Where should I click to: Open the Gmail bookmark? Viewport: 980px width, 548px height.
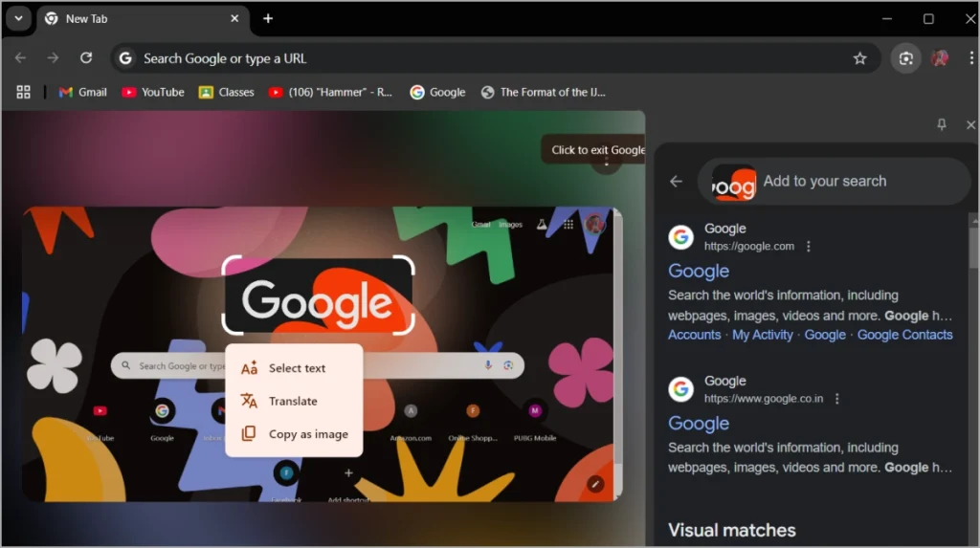tap(82, 92)
